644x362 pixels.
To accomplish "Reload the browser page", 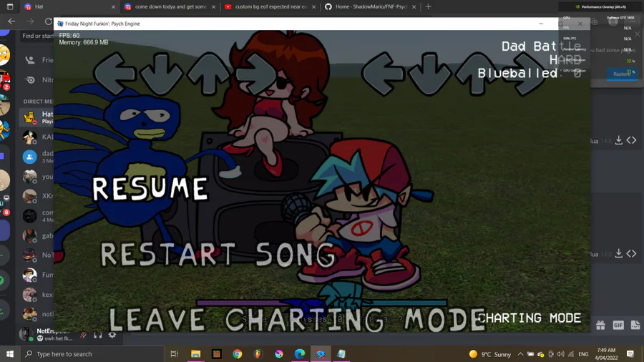I will (x=49, y=21).
